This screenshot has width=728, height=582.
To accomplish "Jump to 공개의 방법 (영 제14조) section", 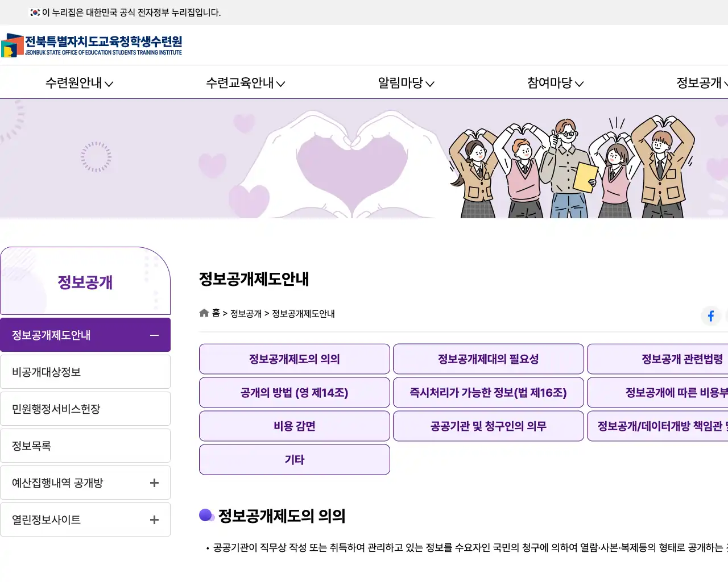I will click(295, 393).
